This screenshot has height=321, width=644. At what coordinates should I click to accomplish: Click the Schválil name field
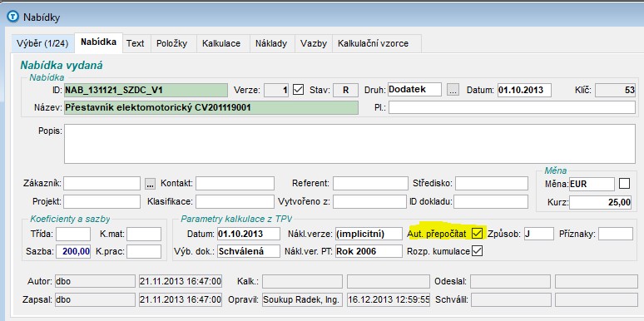click(511, 299)
